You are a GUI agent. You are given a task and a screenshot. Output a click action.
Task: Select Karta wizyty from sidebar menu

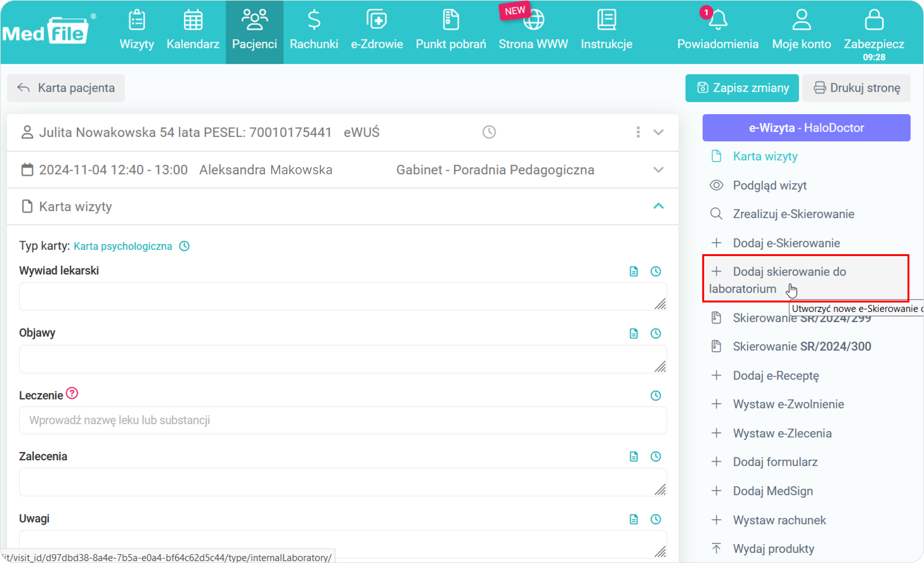point(764,156)
